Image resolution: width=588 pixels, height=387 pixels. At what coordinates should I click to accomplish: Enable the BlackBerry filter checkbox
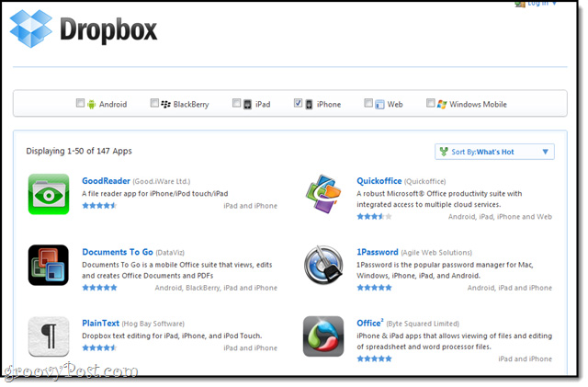pos(154,103)
